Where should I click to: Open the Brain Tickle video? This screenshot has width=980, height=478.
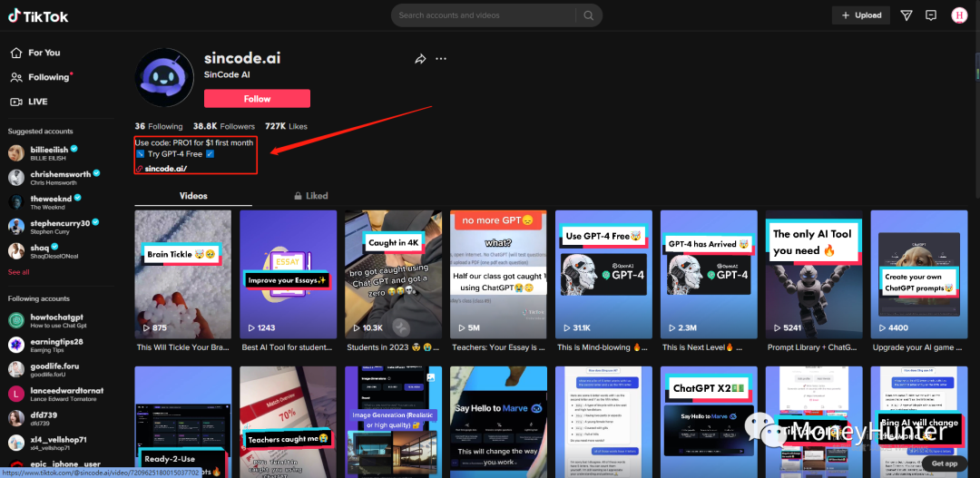[182, 274]
